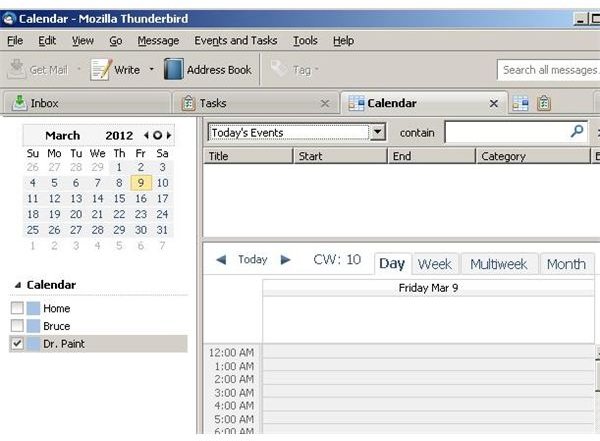This screenshot has height=441, width=600.
Task: Click the Tag toolbar icon
Action: (x=278, y=69)
